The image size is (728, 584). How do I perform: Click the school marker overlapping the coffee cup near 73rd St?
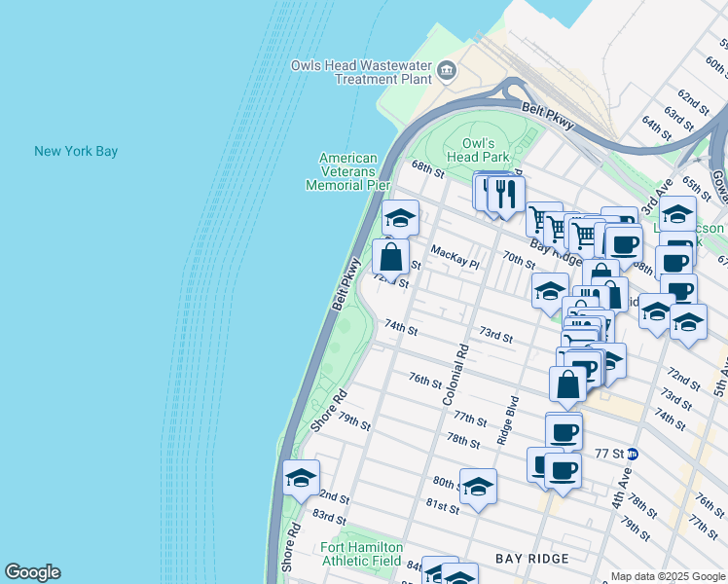click(x=615, y=361)
